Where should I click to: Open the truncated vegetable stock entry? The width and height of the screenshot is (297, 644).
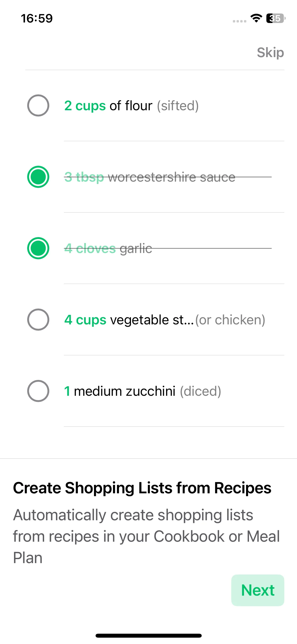coord(129,320)
